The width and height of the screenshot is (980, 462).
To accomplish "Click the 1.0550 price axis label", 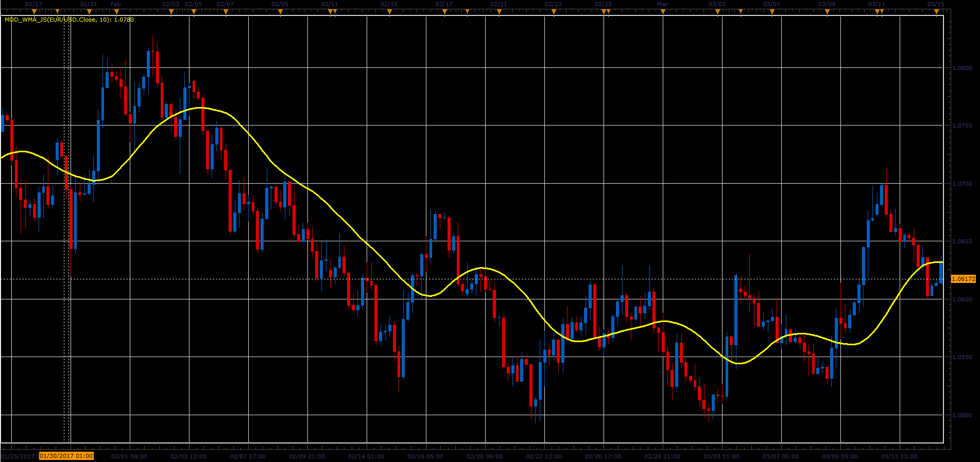I will [962, 357].
